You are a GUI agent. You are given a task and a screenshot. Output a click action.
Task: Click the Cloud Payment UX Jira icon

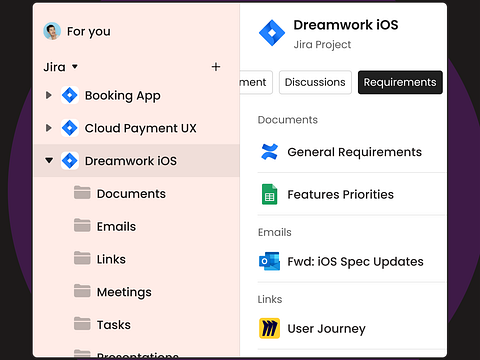[70, 128]
